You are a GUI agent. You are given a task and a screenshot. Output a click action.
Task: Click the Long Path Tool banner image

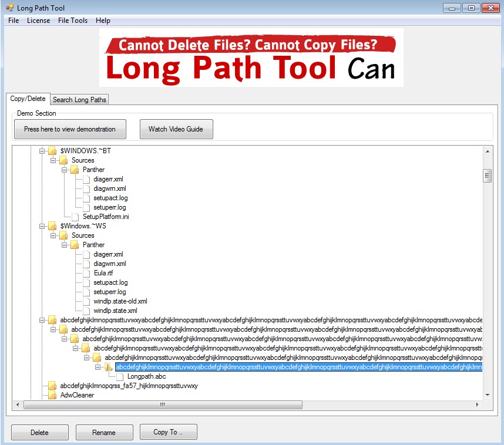tap(251, 58)
